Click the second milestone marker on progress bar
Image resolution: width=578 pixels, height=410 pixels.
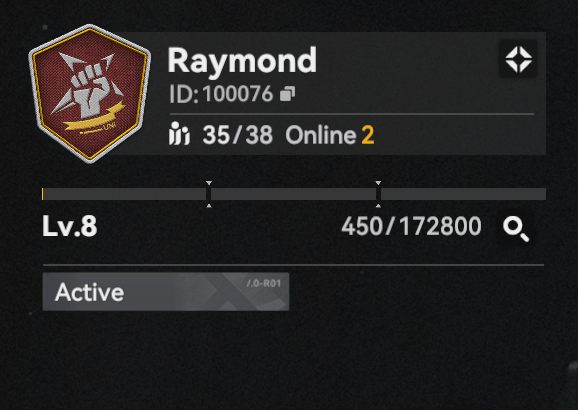(378, 194)
